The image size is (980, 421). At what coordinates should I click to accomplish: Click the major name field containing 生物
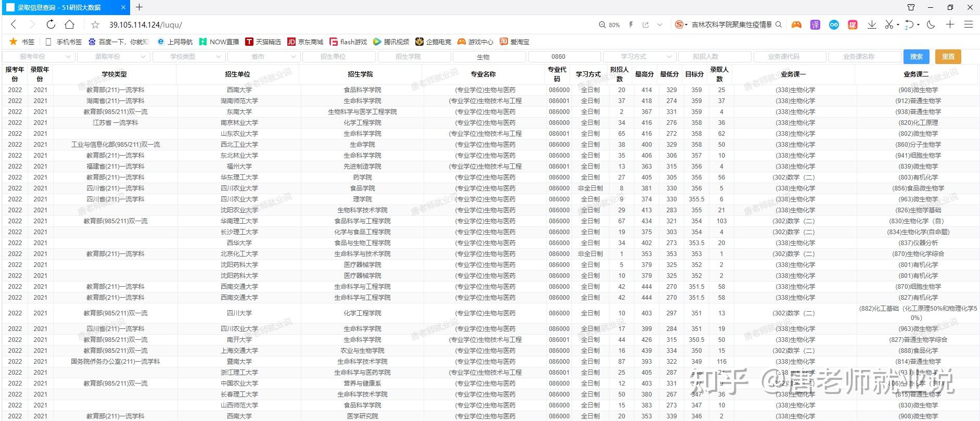pos(489,57)
